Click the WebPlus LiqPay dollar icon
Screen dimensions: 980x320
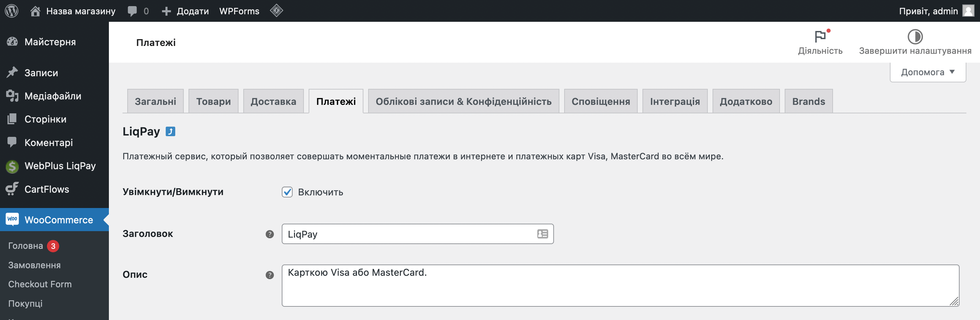[x=12, y=166]
